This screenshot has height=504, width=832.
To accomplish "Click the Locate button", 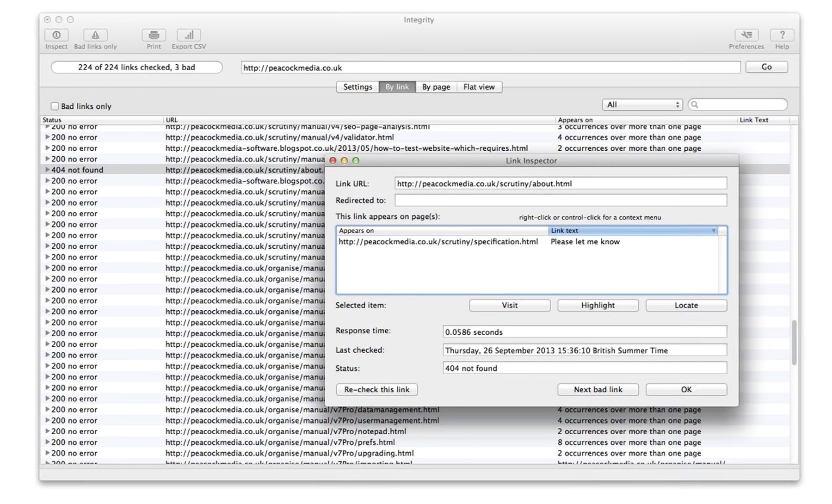I will (686, 306).
